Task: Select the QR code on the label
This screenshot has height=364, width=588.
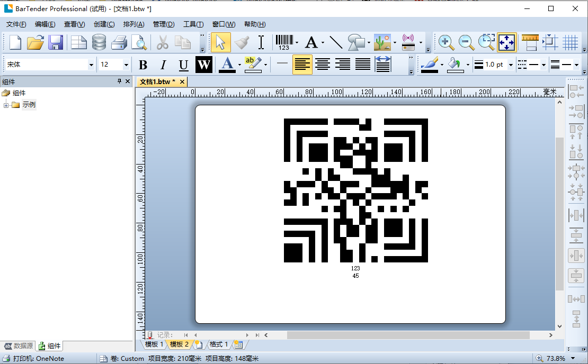Action: click(356, 190)
